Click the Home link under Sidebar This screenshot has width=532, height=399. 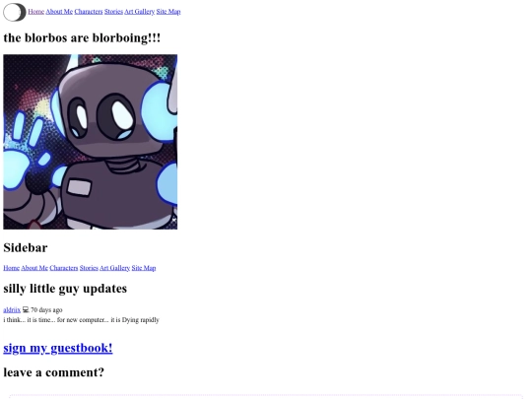(12, 268)
